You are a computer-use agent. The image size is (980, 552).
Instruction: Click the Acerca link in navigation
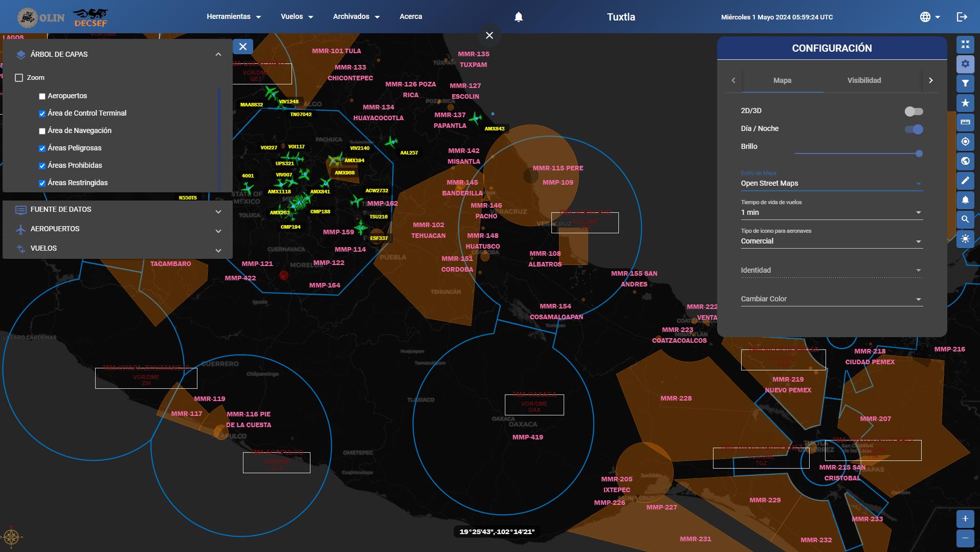pyautogui.click(x=411, y=17)
